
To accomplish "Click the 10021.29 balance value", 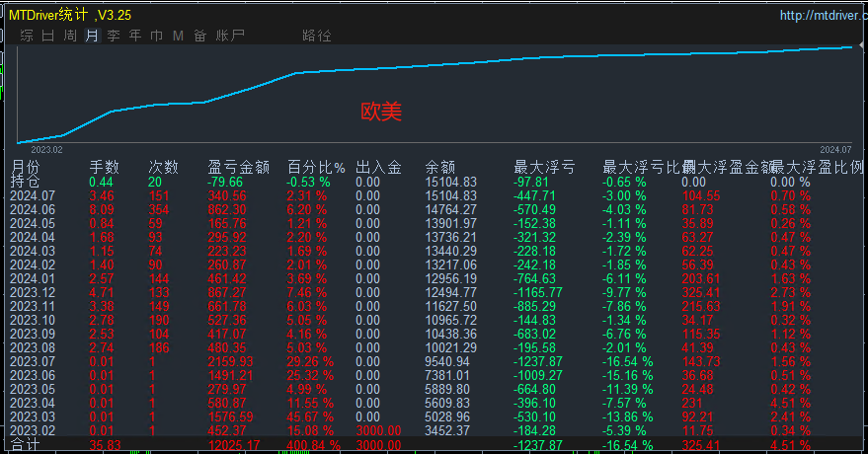I will tap(450, 347).
